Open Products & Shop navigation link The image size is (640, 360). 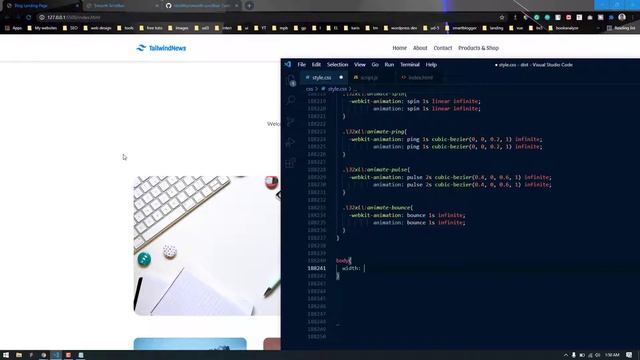coord(478,48)
